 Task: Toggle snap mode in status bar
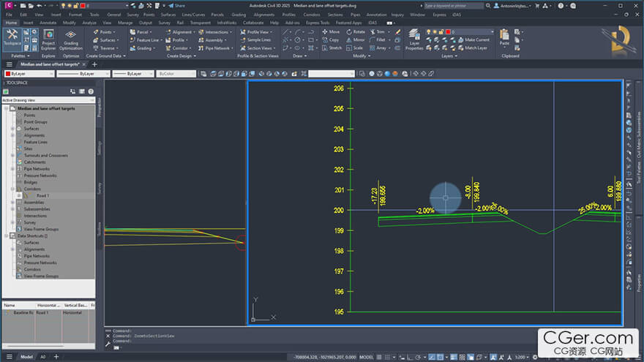click(387, 357)
